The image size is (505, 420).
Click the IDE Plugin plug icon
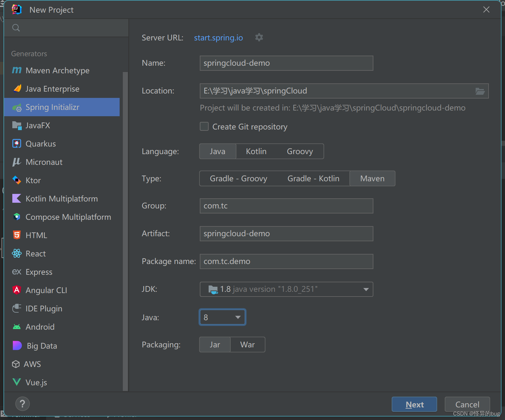point(17,308)
